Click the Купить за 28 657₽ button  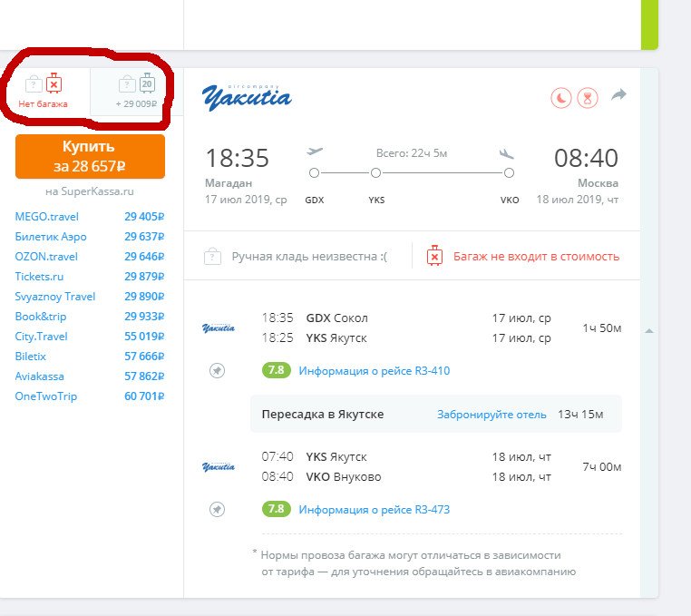pos(90,157)
